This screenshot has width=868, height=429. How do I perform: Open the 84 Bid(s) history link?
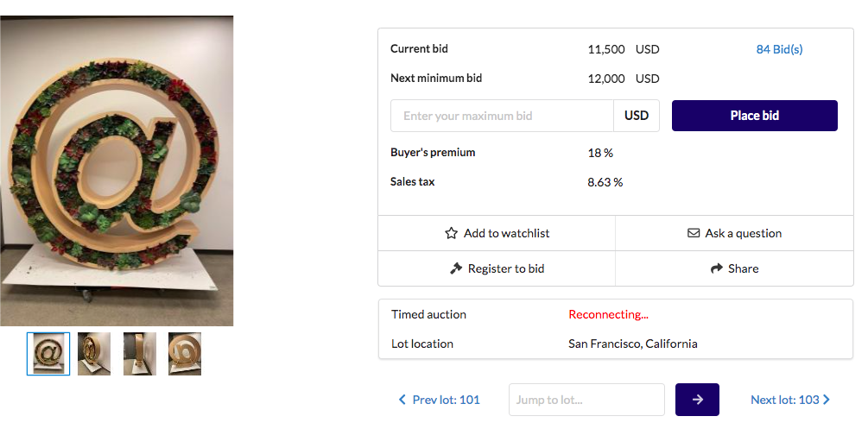click(779, 49)
